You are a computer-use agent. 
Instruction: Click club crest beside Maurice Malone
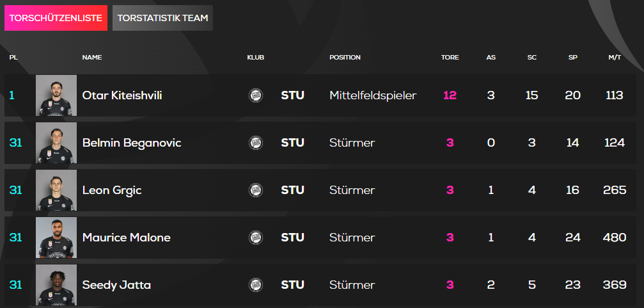point(255,238)
